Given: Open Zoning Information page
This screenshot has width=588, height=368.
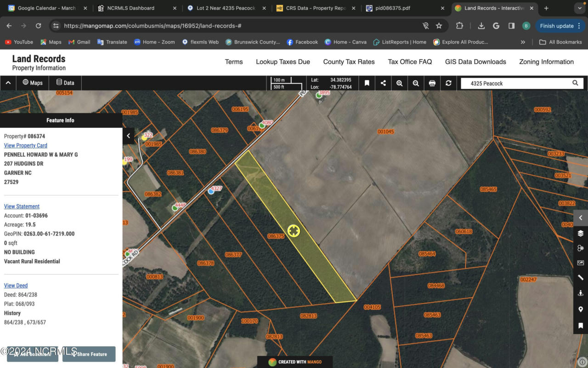Looking at the screenshot, I should click(x=546, y=62).
